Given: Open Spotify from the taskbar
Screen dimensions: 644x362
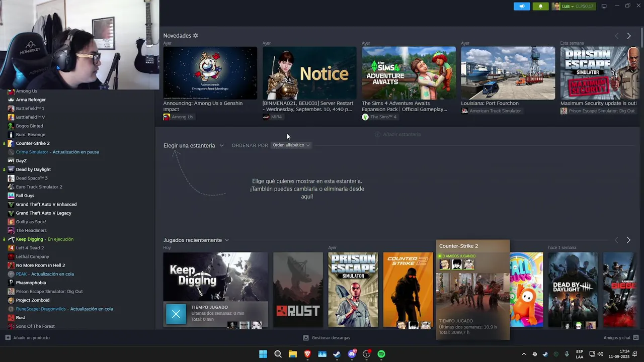Looking at the screenshot, I should 381,354.
